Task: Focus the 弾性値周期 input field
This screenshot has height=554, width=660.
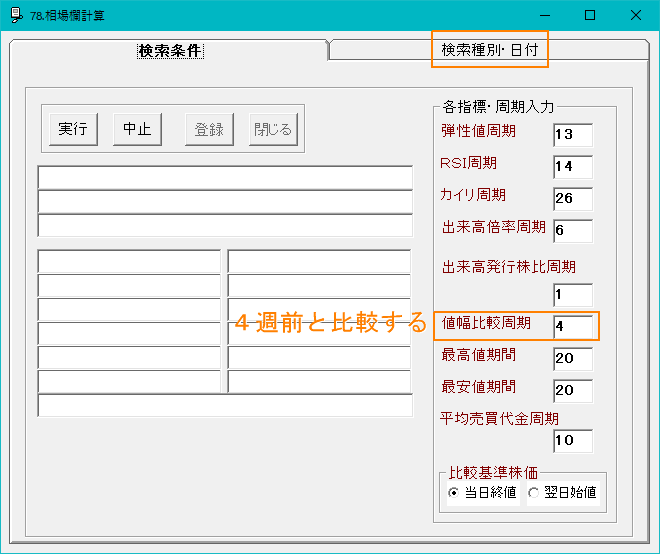Action: 572,135
